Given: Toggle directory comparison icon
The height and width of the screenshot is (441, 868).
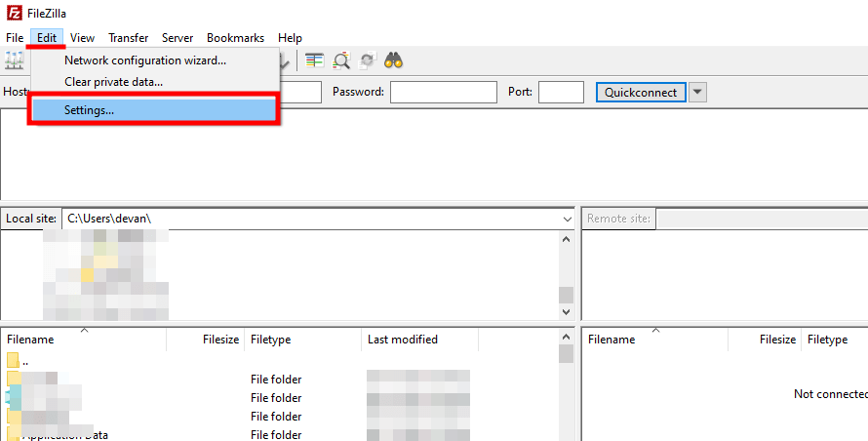Looking at the screenshot, I should (x=314, y=60).
